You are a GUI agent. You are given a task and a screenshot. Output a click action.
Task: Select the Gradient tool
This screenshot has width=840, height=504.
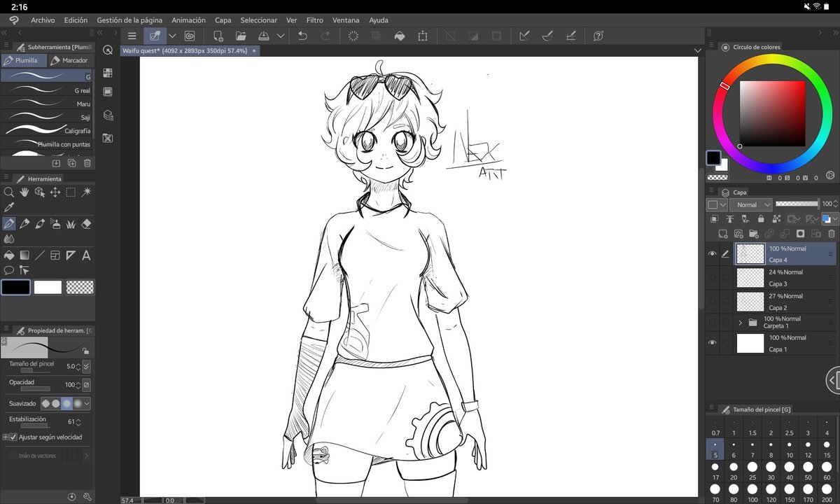(24, 255)
